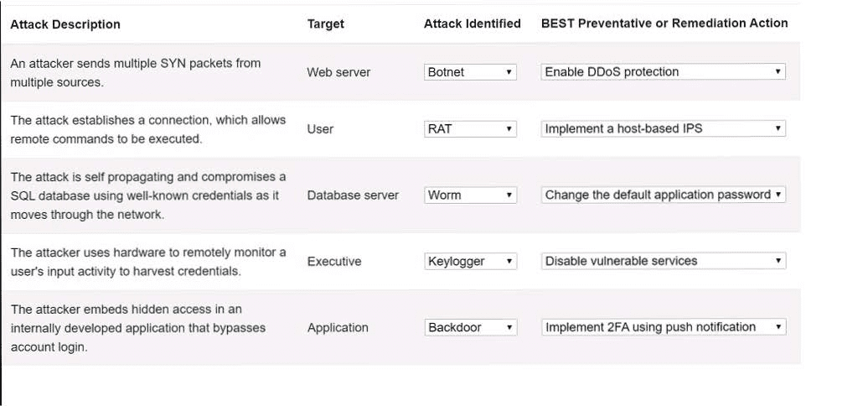Click the Database server target cell
Image resolution: width=868 pixels, height=406 pixels.
tap(353, 195)
